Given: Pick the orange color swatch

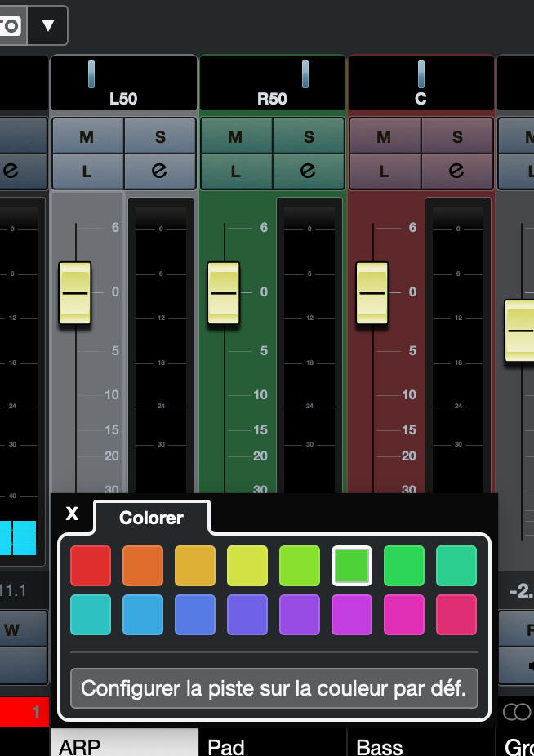Looking at the screenshot, I should point(143,566).
